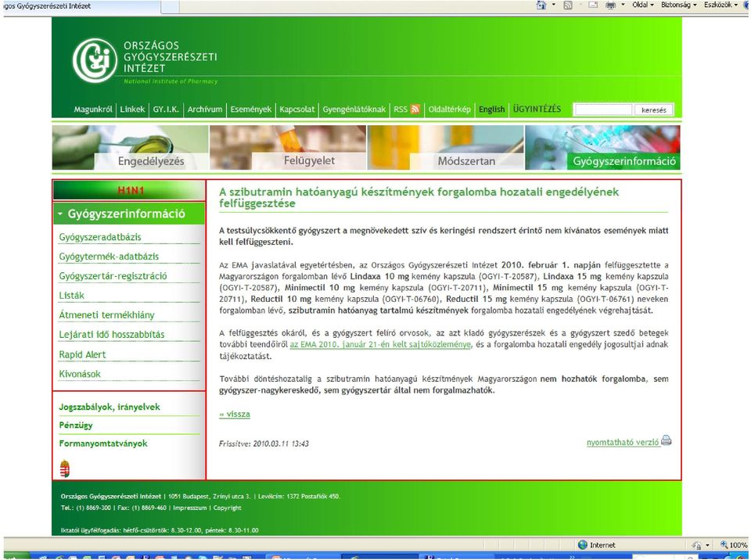Open the Átmeneti termékhiány sidebar link
The height and width of the screenshot is (560, 751).
pyautogui.click(x=106, y=315)
